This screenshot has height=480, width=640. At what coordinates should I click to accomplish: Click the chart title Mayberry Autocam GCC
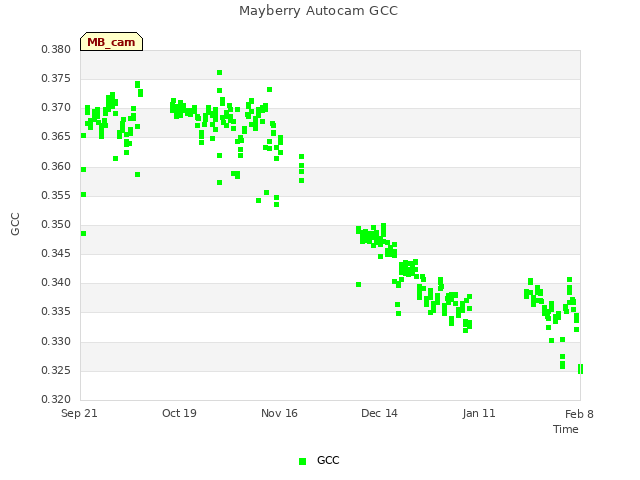coord(318,11)
